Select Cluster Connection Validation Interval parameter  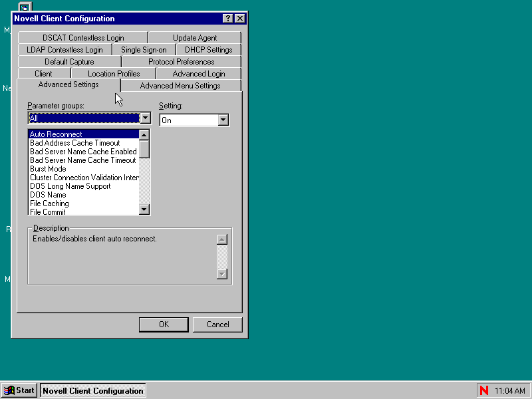coord(84,178)
